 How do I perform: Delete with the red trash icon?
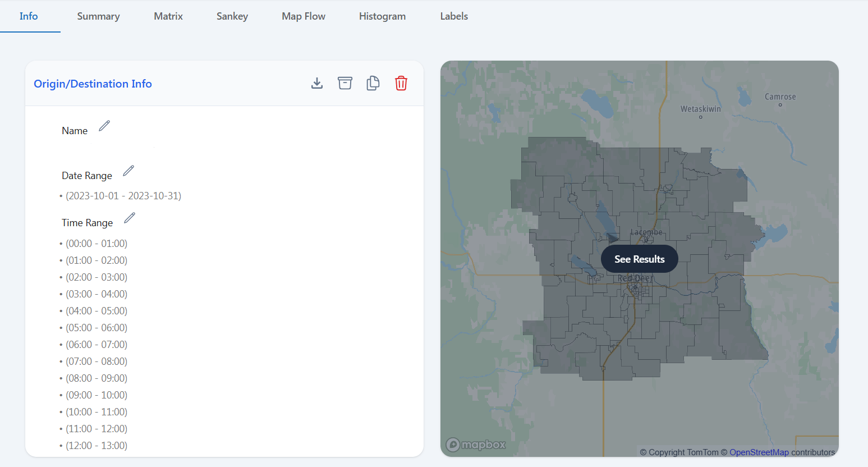click(x=401, y=83)
